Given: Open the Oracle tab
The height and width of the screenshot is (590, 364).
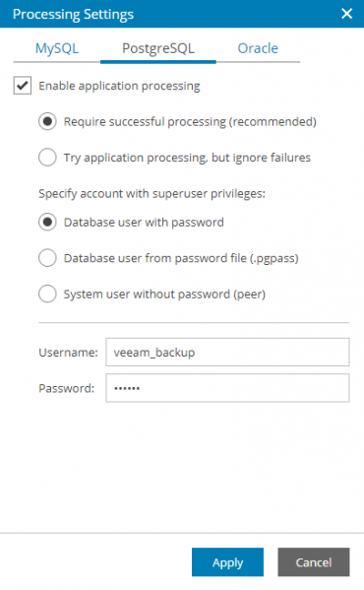Looking at the screenshot, I should pos(258,48).
